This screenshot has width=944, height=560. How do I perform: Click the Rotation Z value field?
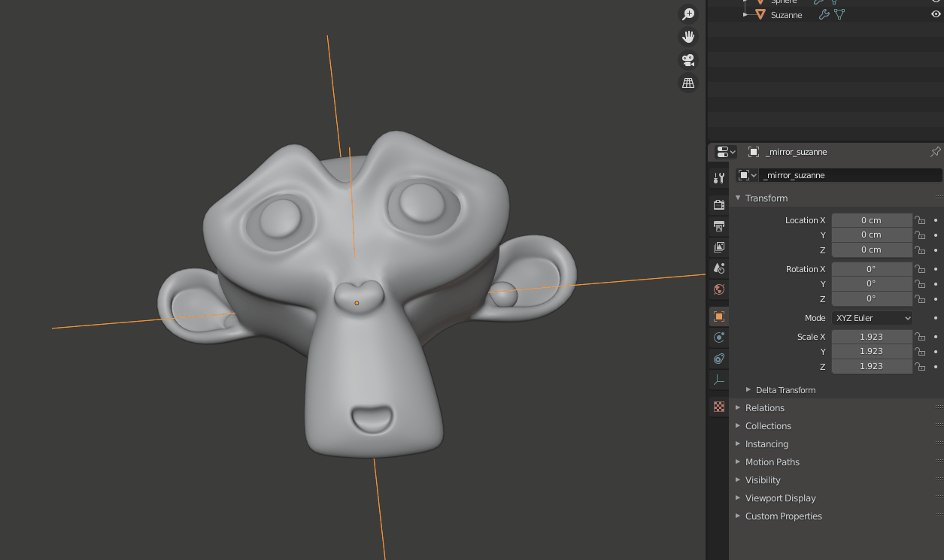(871, 298)
